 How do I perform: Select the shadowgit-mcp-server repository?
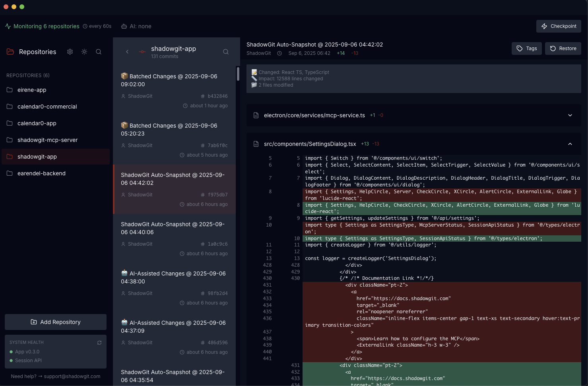point(47,140)
